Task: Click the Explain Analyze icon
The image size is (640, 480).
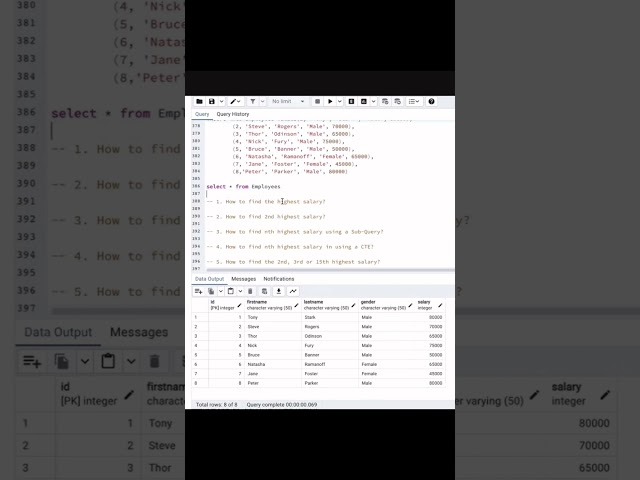Action: [363, 102]
